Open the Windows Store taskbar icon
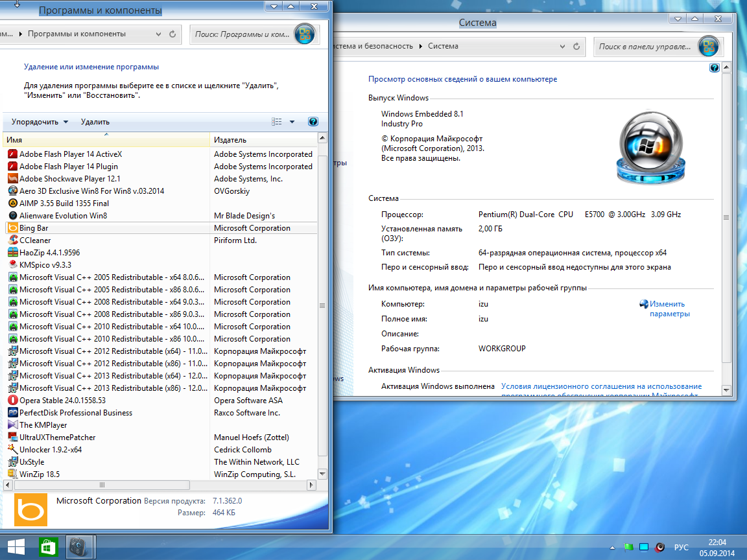Screen dimensions: 747x560 tap(48, 547)
